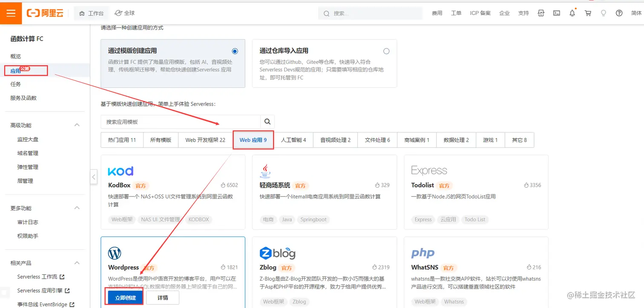Collapse the left sidebar with the arrow toggle
Viewport: 644px width, 308px height.
point(93,177)
